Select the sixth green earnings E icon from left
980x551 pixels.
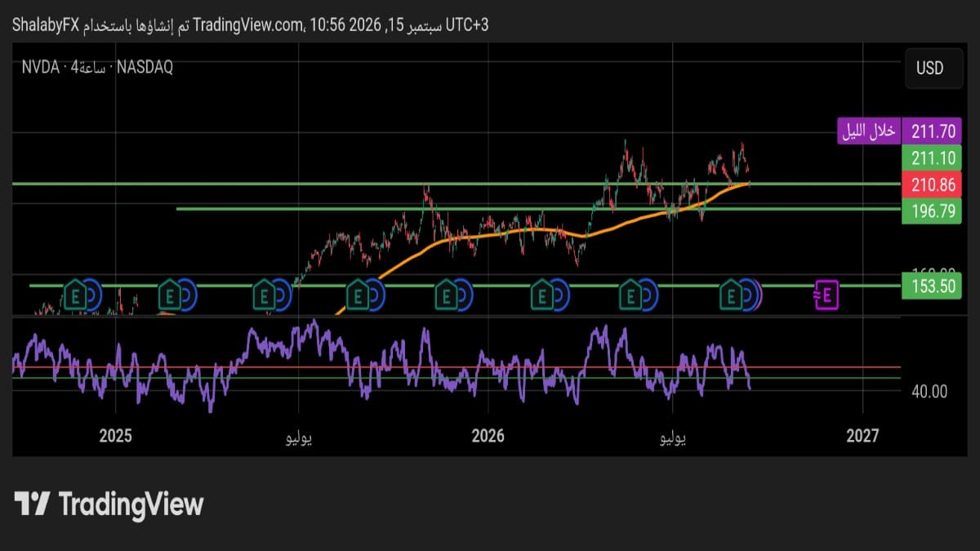pos(542,294)
